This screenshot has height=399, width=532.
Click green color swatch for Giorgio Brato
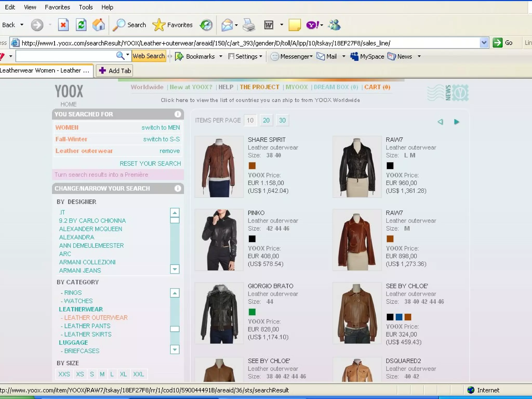click(252, 312)
